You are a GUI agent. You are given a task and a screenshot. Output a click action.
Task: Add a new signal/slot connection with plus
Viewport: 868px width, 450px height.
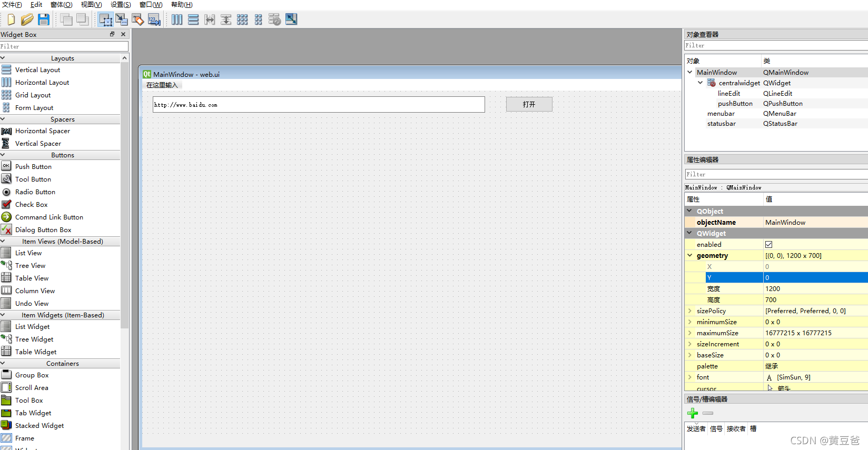click(x=693, y=413)
